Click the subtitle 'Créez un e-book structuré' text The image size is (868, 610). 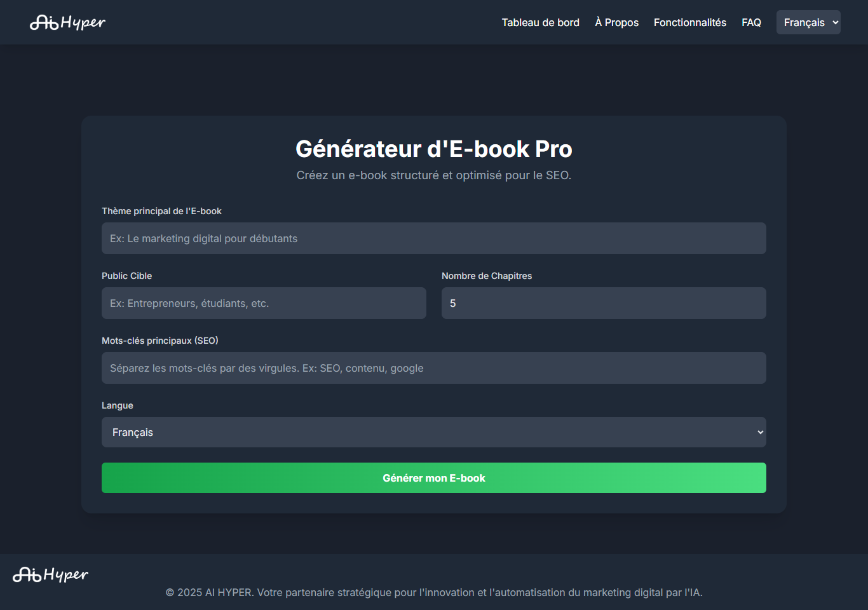click(434, 175)
